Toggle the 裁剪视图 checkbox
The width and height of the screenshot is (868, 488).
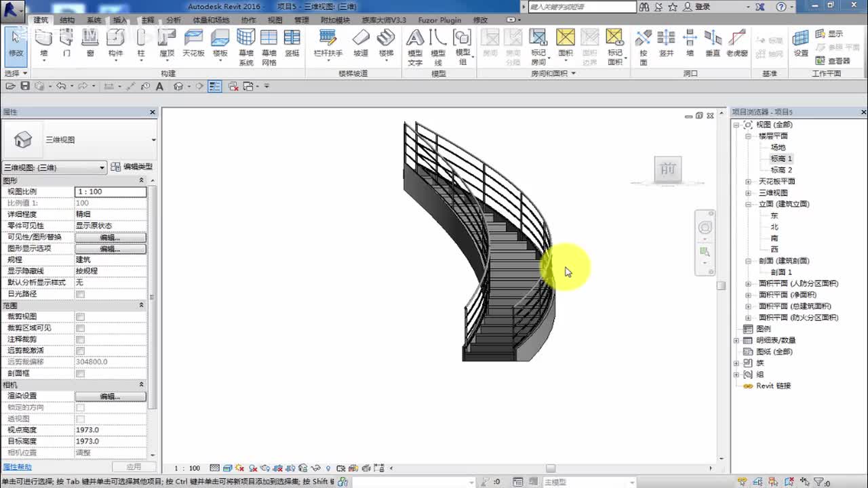(80, 317)
